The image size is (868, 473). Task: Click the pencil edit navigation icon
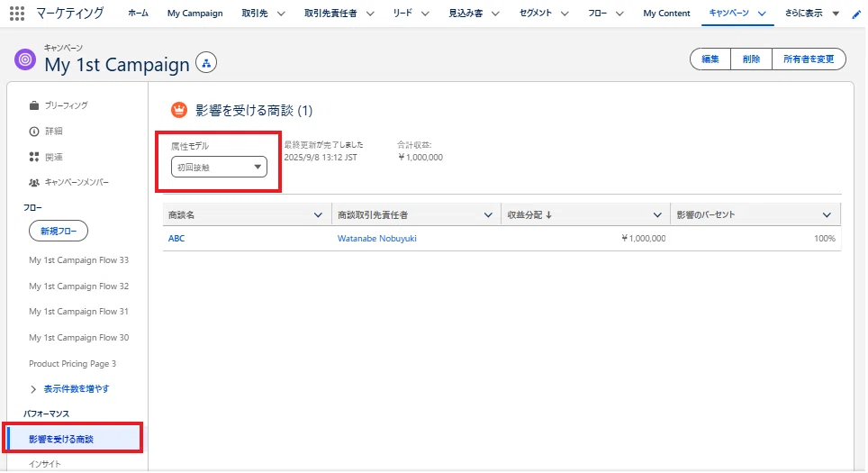pos(856,14)
